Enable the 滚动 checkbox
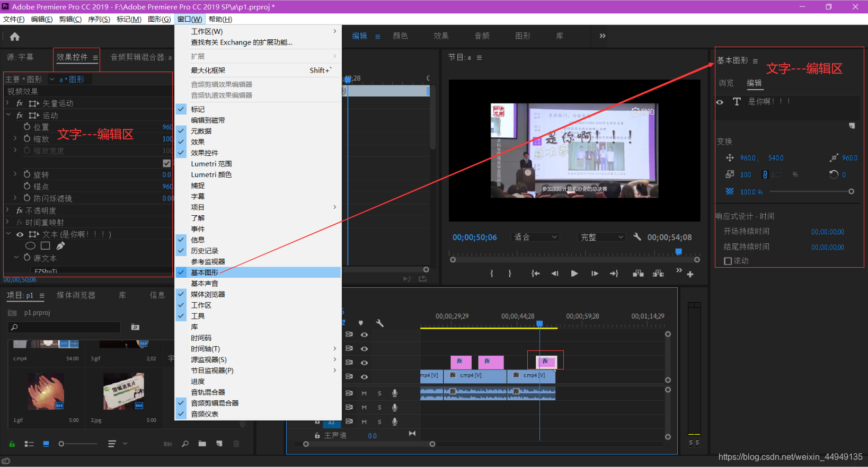 tap(728, 261)
